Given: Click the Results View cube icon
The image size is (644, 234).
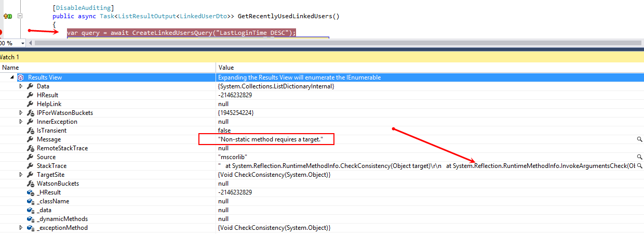Looking at the screenshot, I should pyautogui.click(x=21, y=77).
